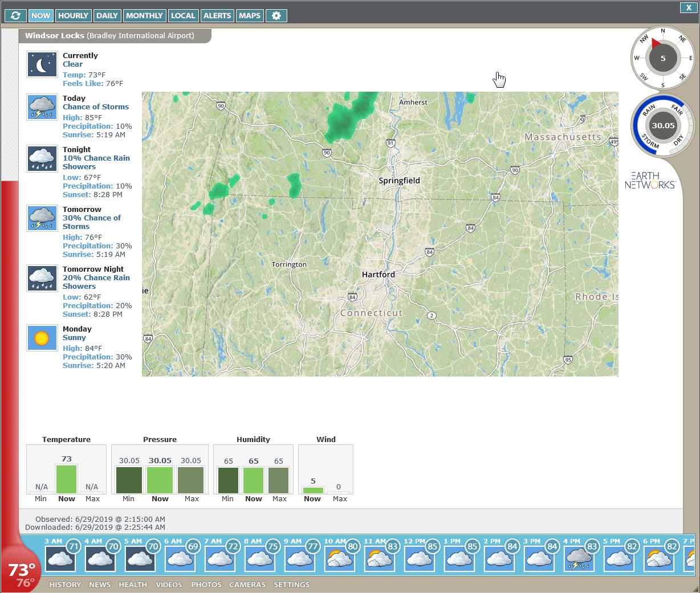Switch to the MAPS tab
Viewport: 700px width, 593px height.
tap(250, 16)
